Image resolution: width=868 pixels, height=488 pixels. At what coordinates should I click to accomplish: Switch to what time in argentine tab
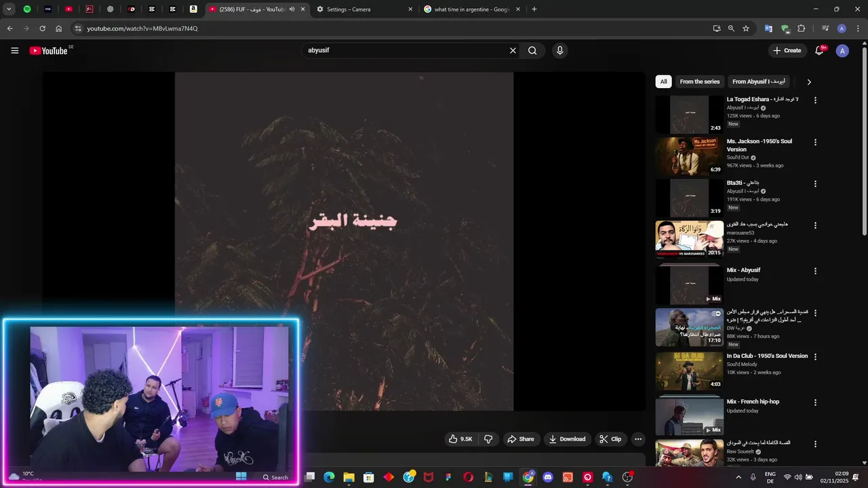click(x=472, y=9)
